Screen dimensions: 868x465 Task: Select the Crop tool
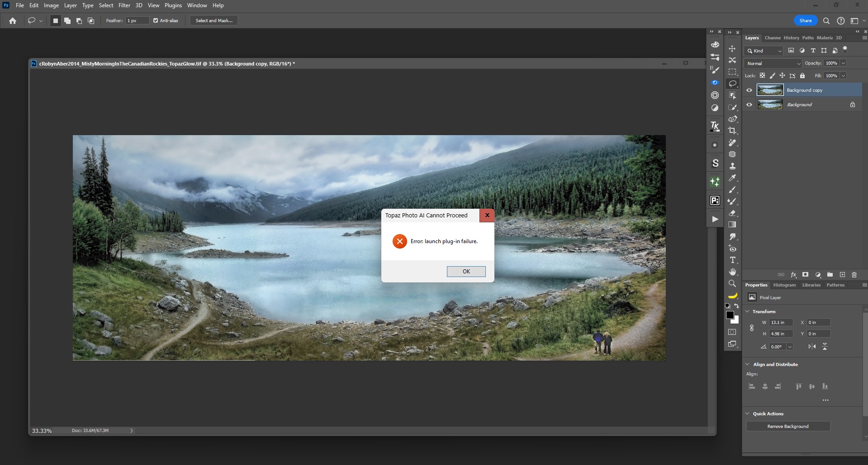(732, 131)
